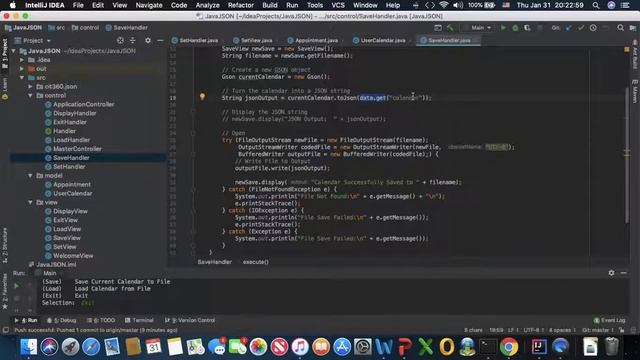Viewport: 640px width, 360px height.
Task: Click the collapse all icon in Project panel
Action: 133,40
